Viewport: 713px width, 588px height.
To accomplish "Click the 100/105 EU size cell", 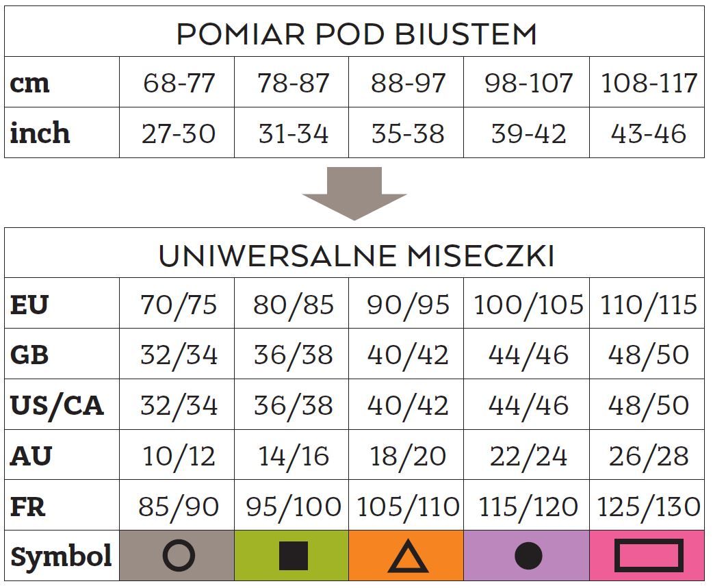I will (x=528, y=305).
